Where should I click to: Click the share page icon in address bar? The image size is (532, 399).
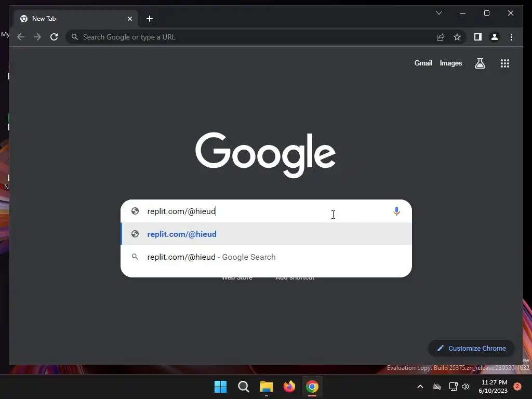pyautogui.click(x=441, y=37)
